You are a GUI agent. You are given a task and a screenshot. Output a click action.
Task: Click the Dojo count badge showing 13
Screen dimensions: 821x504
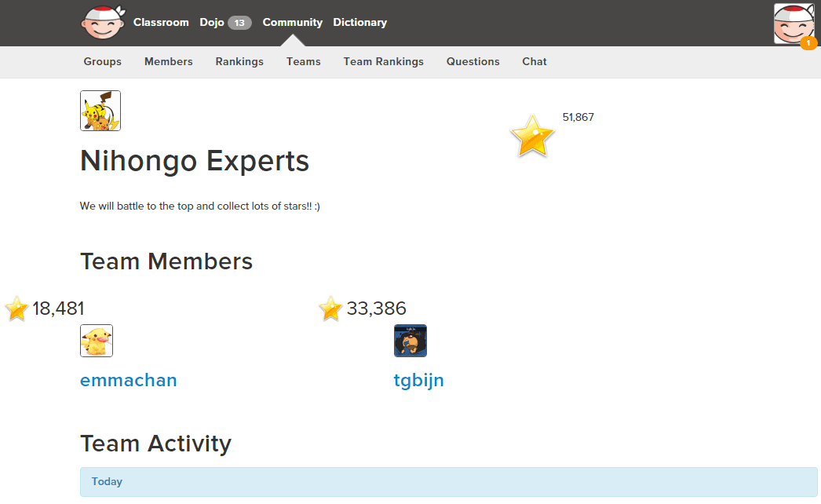pyautogui.click(x=239, y=23)
